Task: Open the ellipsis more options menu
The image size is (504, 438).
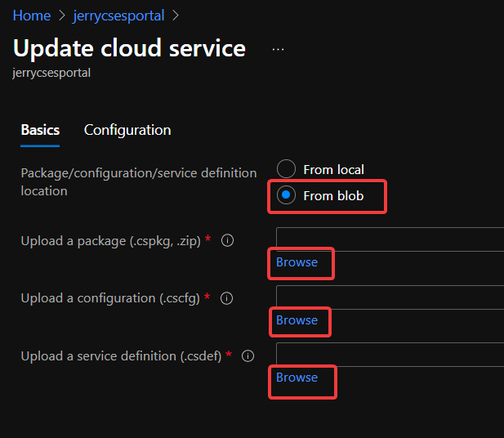Action: click(278, 49)
